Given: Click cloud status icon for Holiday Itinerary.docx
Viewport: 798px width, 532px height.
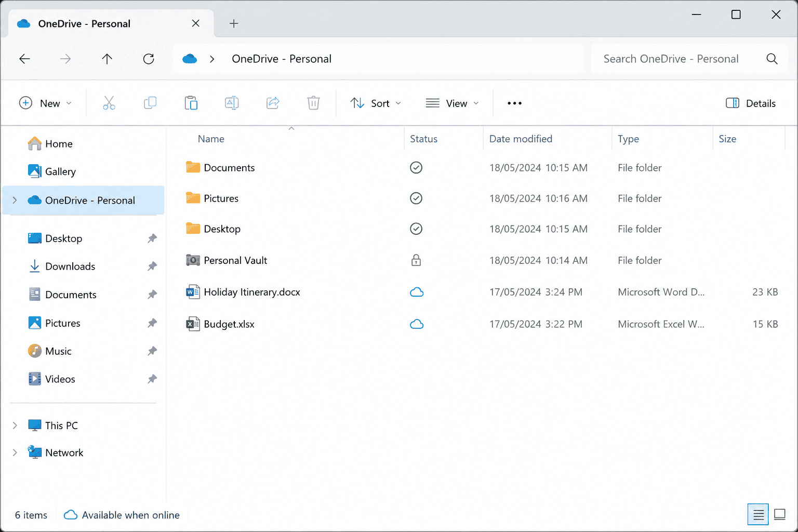Looking at the screenshot, I should click(417, 292).
